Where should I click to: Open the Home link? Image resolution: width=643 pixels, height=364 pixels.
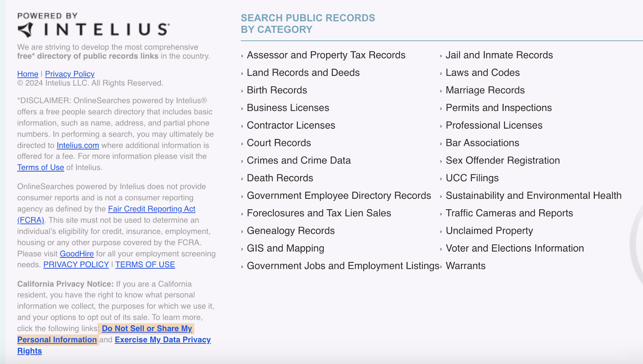tap(28, 74)
